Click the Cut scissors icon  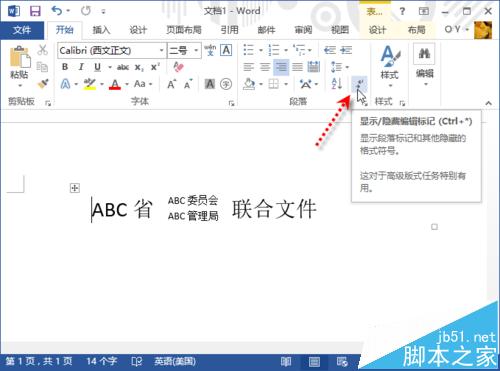tap(42, 50)
